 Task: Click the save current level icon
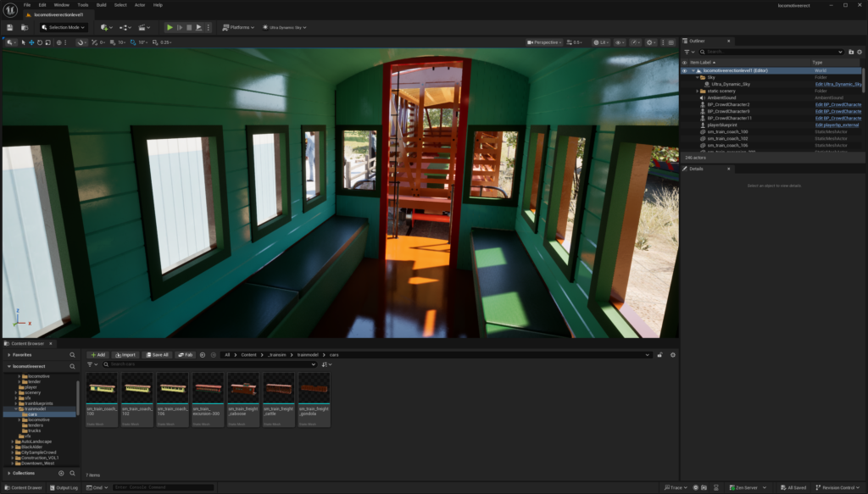coord(10,27)
